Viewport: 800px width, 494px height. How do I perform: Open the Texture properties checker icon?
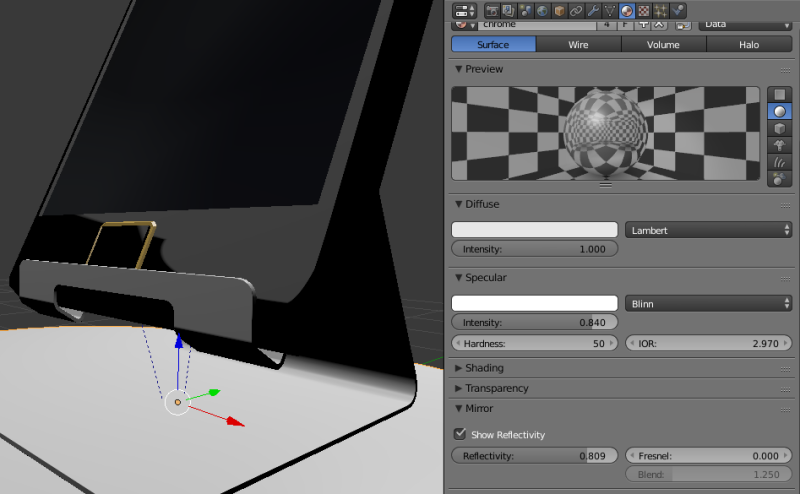[645, 11]
